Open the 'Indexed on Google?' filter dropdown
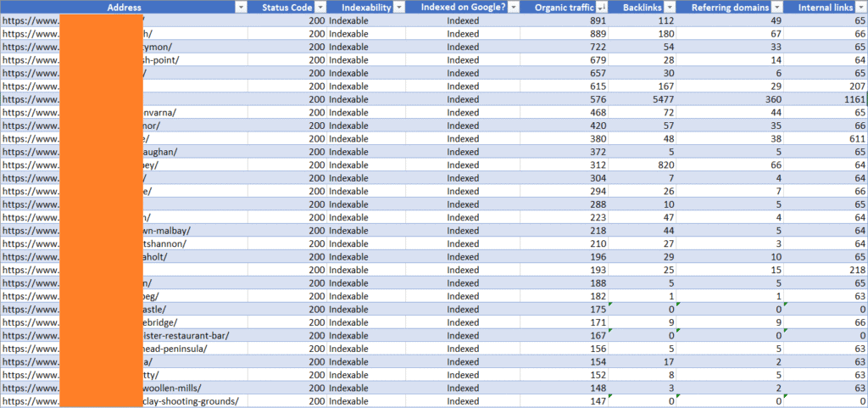This screenshot has height=408, width=868. (x=512, y=7)
